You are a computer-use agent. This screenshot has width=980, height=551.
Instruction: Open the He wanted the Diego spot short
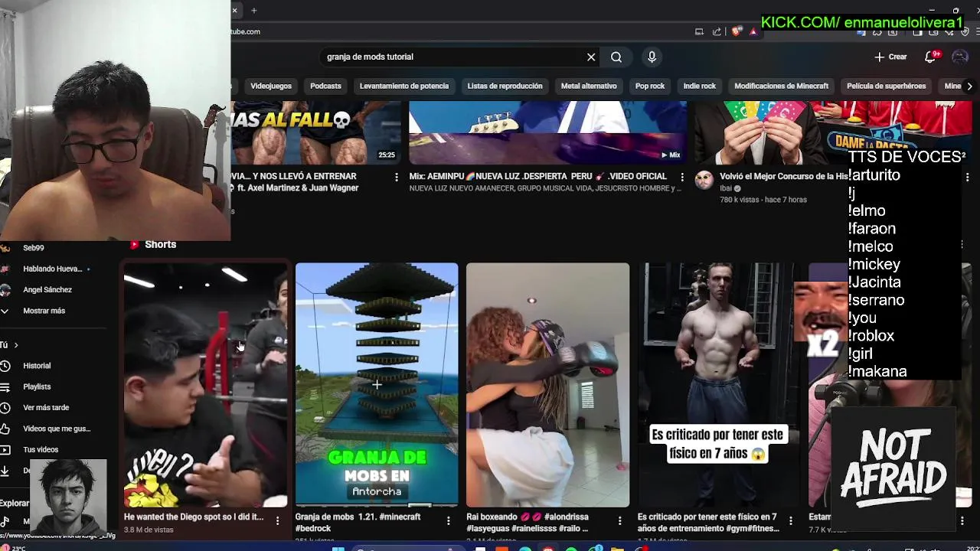pyautogui.click(x=205, y=385)
